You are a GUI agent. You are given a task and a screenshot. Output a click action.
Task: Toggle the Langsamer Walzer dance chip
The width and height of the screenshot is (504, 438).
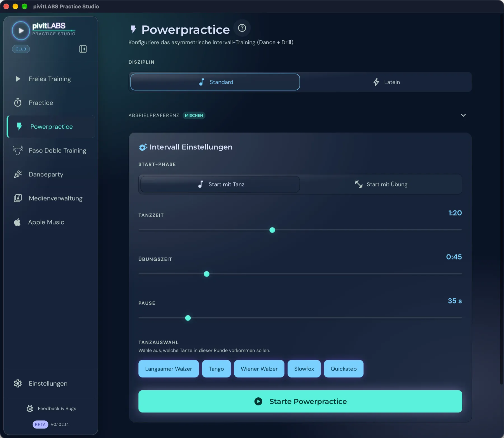[x=169, y=369]
